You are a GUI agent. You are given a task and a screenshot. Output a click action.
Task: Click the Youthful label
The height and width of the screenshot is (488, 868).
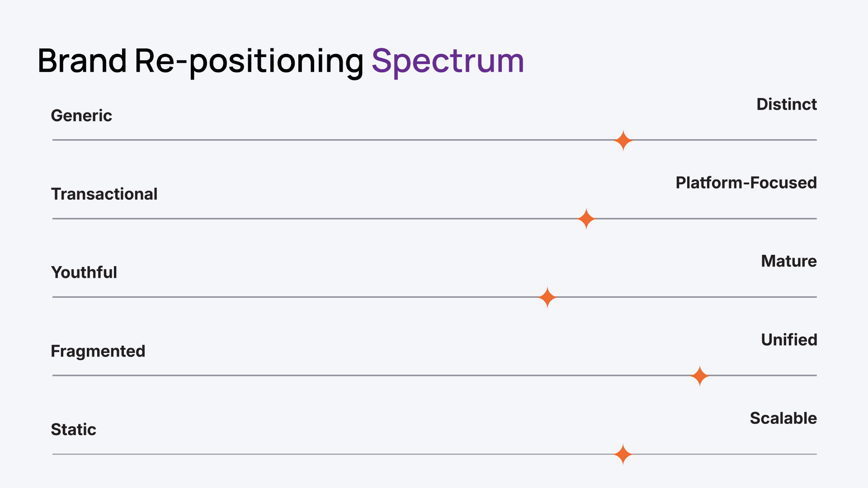point(84,272)
